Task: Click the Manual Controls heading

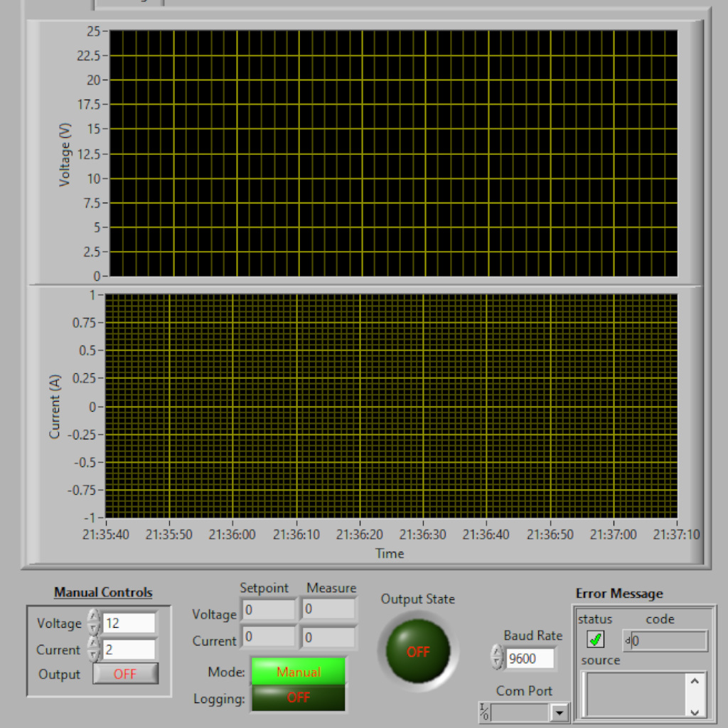Action: click(x=103, y=592)
